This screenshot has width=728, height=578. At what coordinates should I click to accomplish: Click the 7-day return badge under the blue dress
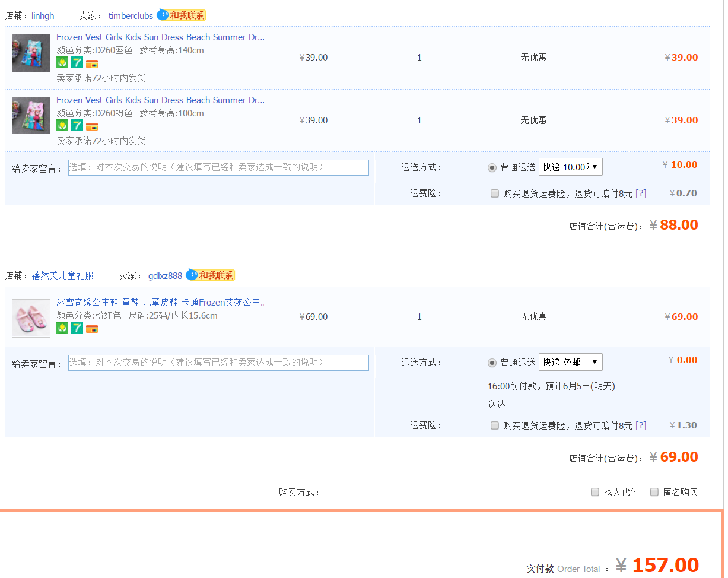tap(77, 63)
